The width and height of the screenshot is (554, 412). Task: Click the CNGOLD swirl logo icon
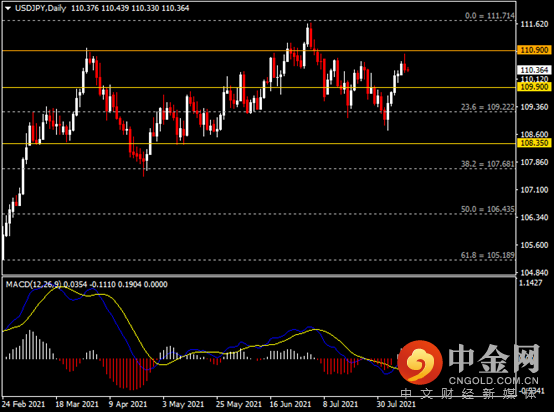click(x=420, y=362)
